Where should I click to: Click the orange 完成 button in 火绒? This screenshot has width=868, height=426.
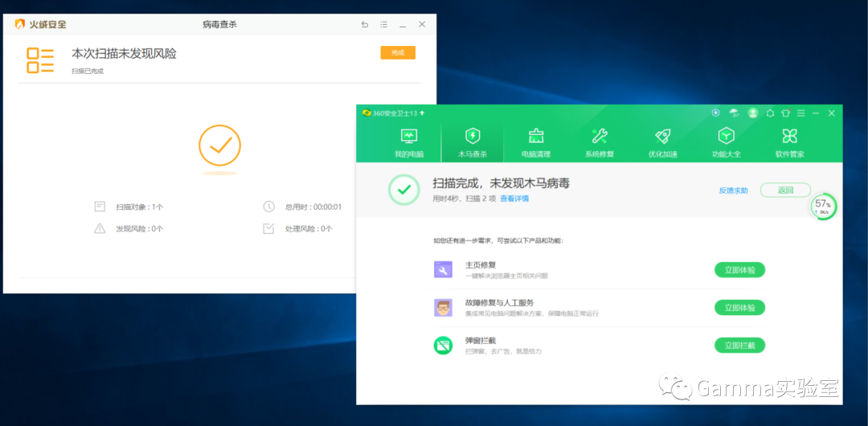coord(398,52)
